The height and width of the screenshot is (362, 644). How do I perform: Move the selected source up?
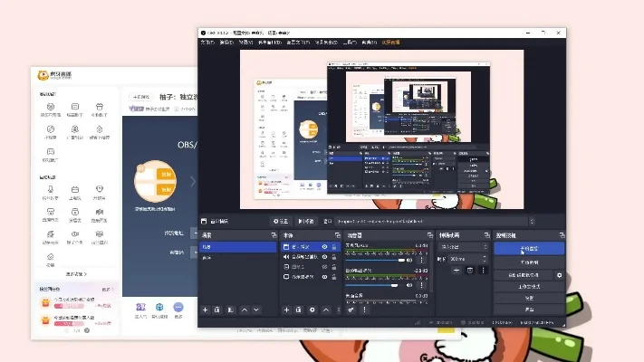pos(326,310)
